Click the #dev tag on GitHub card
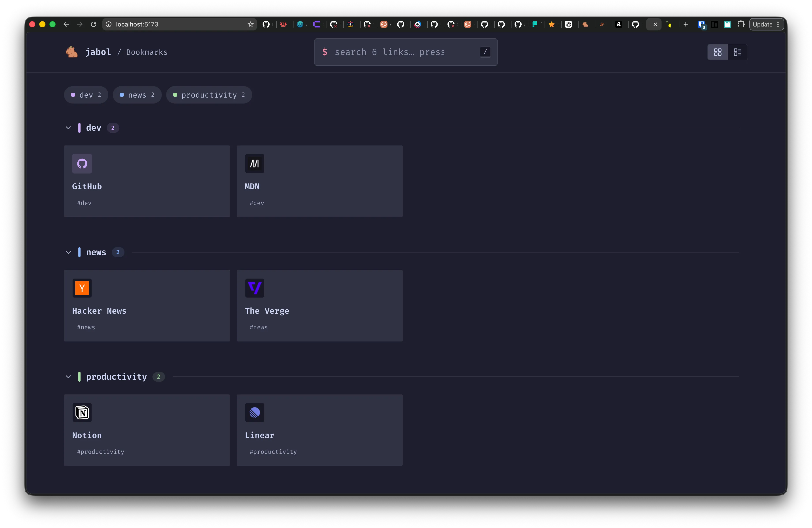Screen dimensions: 812x528 [x=84, y=203]
